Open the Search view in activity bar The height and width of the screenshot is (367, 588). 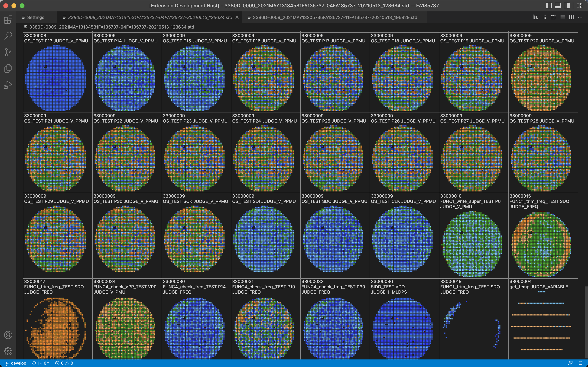click(8, 36)
